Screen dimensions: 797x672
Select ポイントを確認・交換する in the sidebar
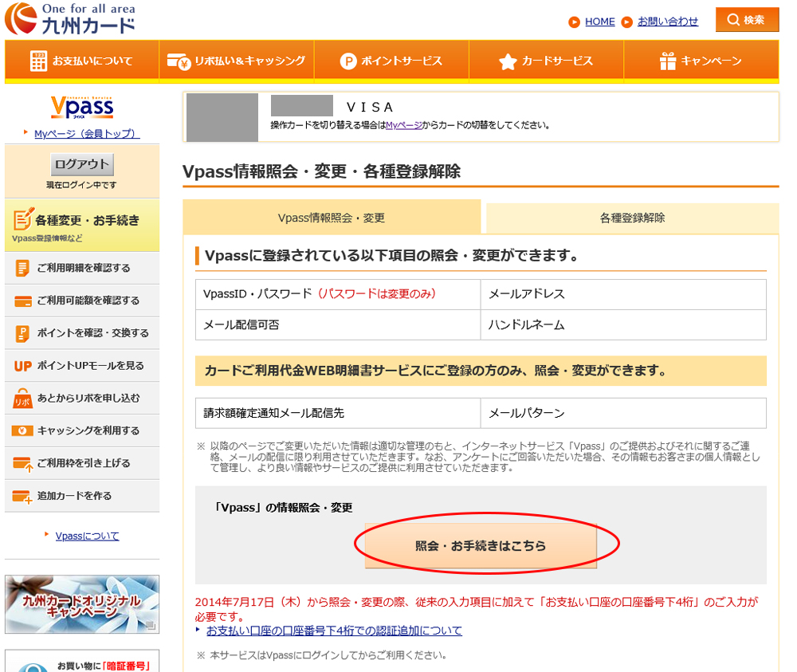tap(82, 333)
